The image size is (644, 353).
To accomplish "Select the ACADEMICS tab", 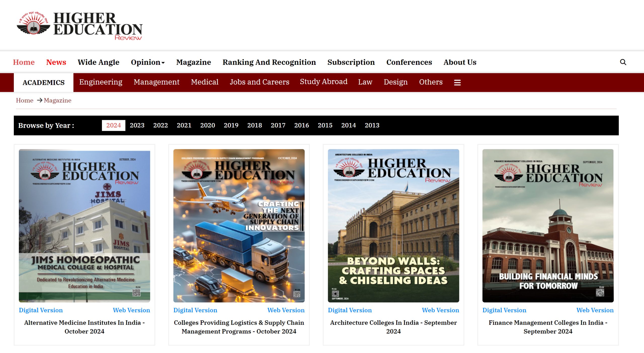I will point(44,82).
